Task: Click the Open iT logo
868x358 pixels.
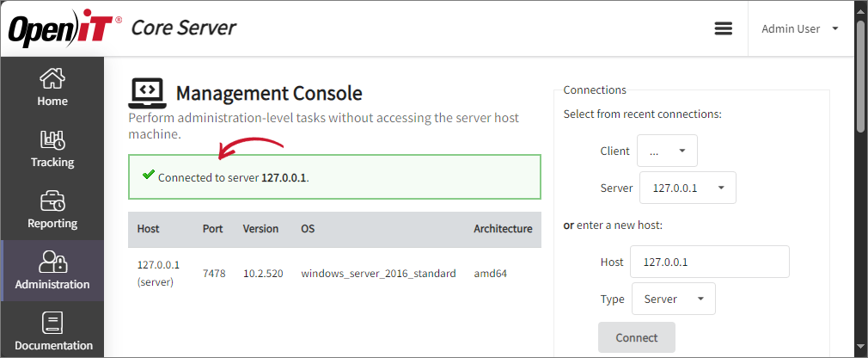Action: [x=65, y=28]
